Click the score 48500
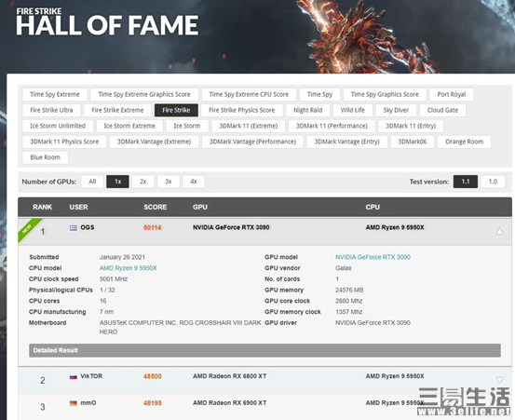Image resolution: width=515 pixels, height=420 pixels. tap(153, 376)
